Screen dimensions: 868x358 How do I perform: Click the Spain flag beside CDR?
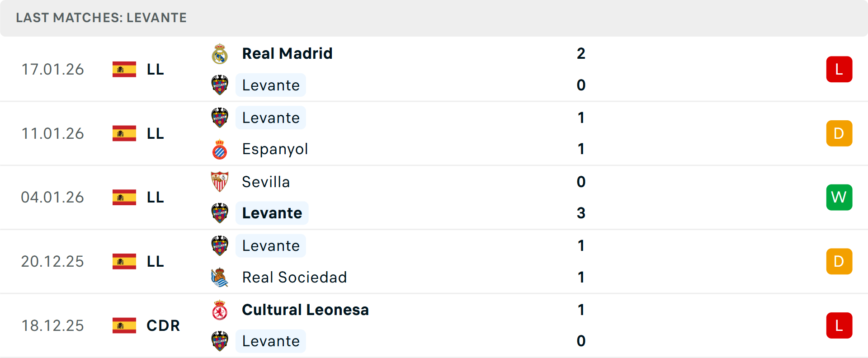(x=124, y=325)
